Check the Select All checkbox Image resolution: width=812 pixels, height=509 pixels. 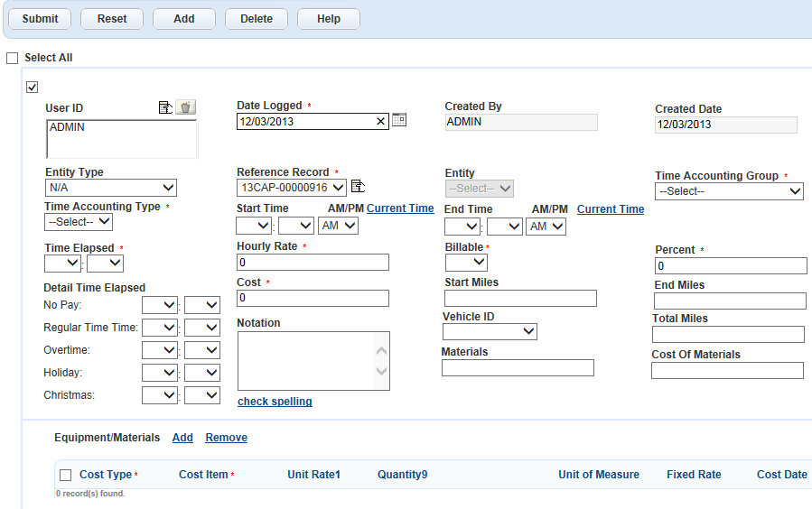pos(13,58)
